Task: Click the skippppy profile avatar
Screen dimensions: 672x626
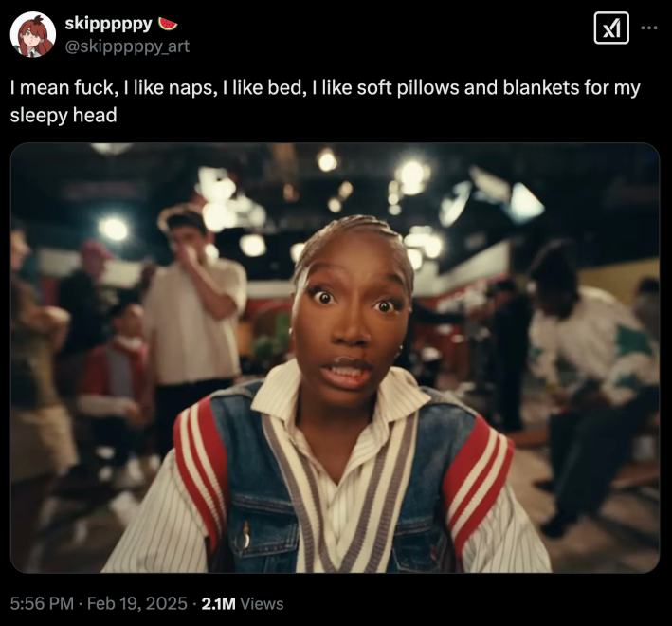Action: pos(33,35)
